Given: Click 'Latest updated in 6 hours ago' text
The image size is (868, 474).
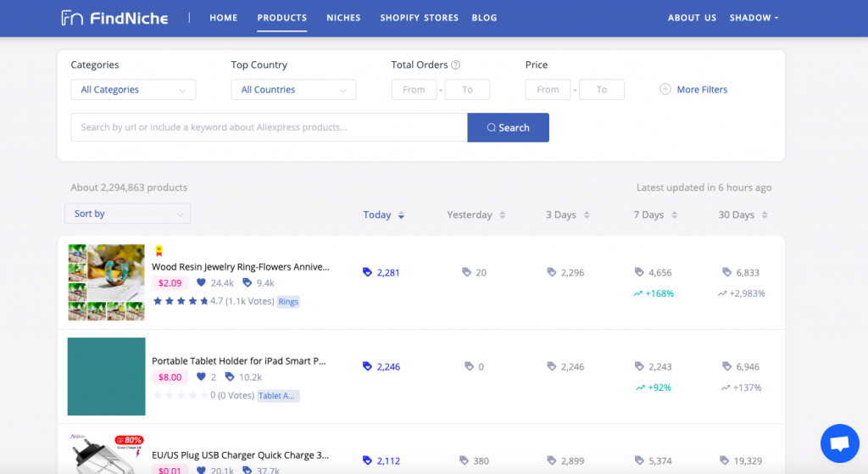Looking at the screenshot, I should pos(704,187).
